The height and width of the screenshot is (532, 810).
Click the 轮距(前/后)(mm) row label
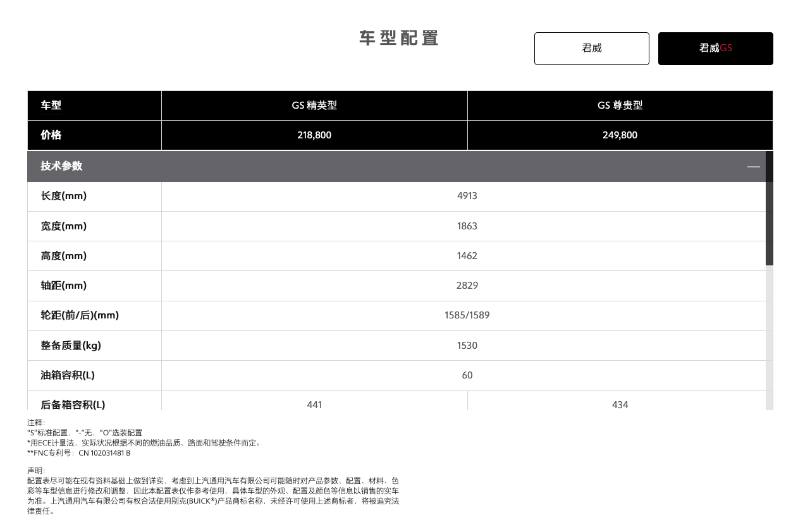80,315
